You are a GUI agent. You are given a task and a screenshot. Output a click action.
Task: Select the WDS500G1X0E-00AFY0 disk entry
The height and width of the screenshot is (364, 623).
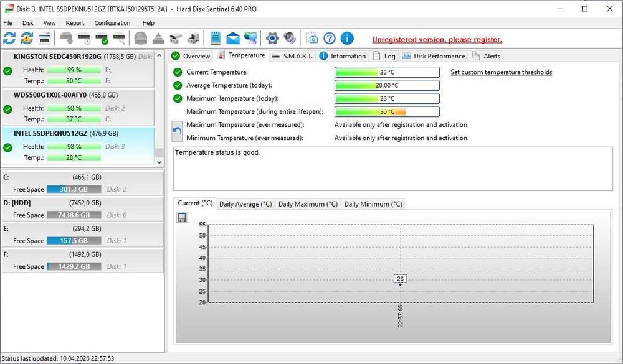78,107
